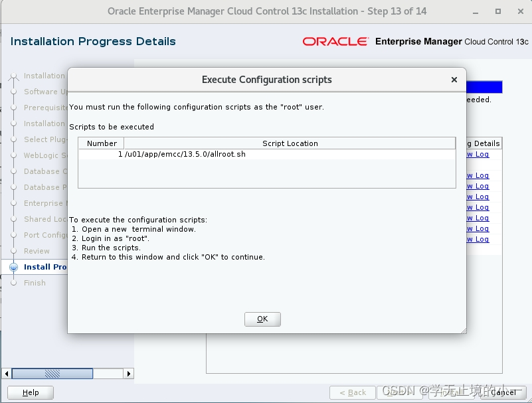
Task: Open the Help dialog
Action: (30, 392)
